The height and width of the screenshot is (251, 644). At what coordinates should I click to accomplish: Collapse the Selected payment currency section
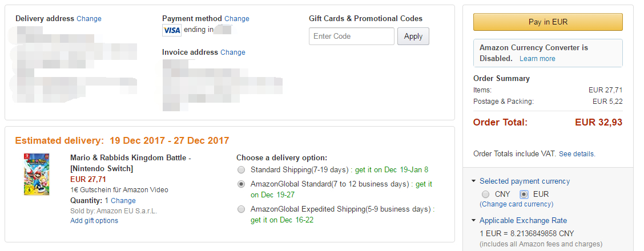point(474,181)
